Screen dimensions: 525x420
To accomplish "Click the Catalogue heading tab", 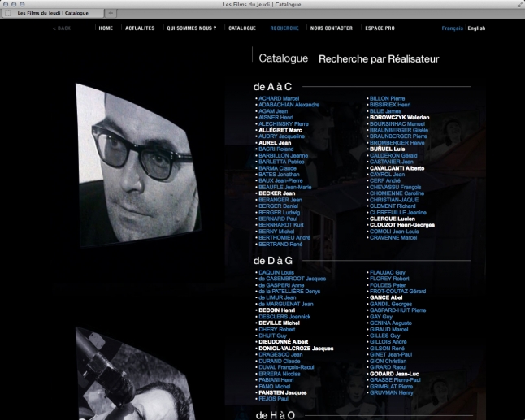I will point(283,58).
